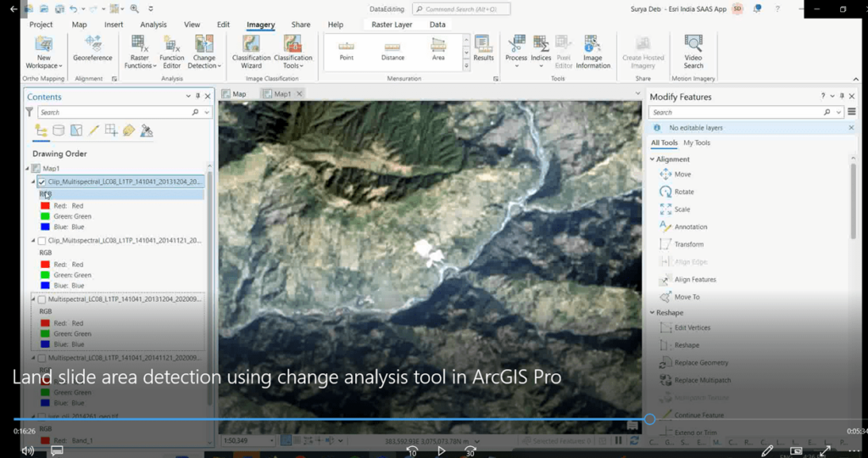
Task: Open the Analysis ribbon tab
Action: click(x=153, y=25)
